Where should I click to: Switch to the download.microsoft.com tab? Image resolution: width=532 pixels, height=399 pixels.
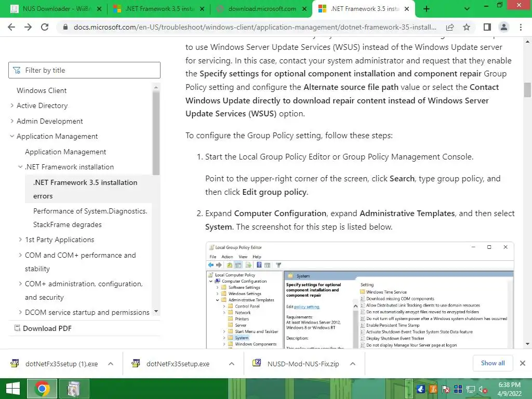[262, 9]
